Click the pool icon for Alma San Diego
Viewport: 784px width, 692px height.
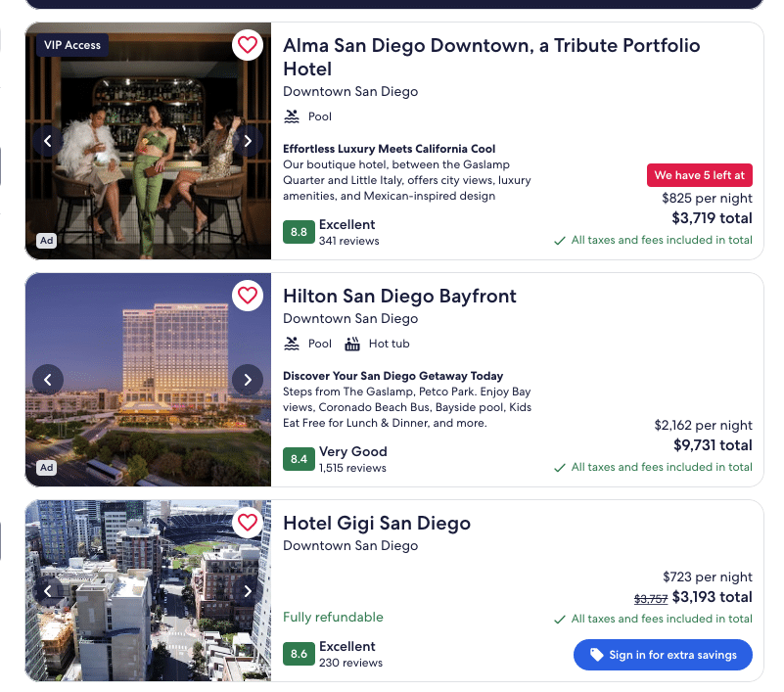(x=292, y=116)
